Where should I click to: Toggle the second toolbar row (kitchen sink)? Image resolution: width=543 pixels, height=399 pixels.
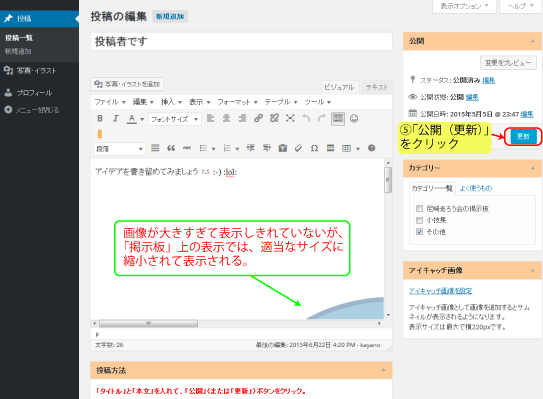338,119
